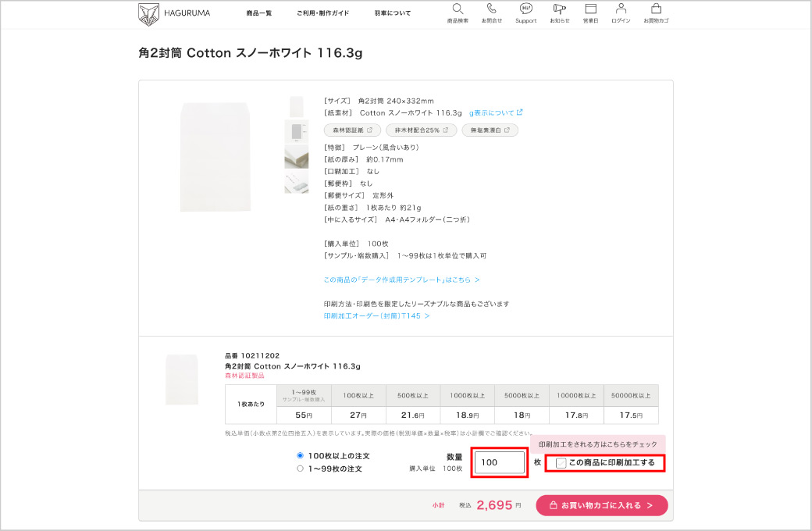The width and height of the screenshot is (812, 531).
Task: Select the top envelope thumbnail image
Action: pos(296,106)
